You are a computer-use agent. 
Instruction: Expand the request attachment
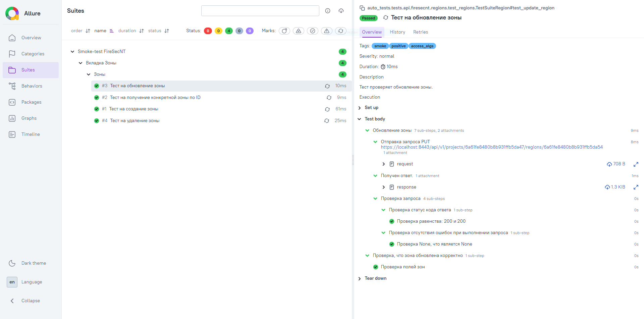384,164
